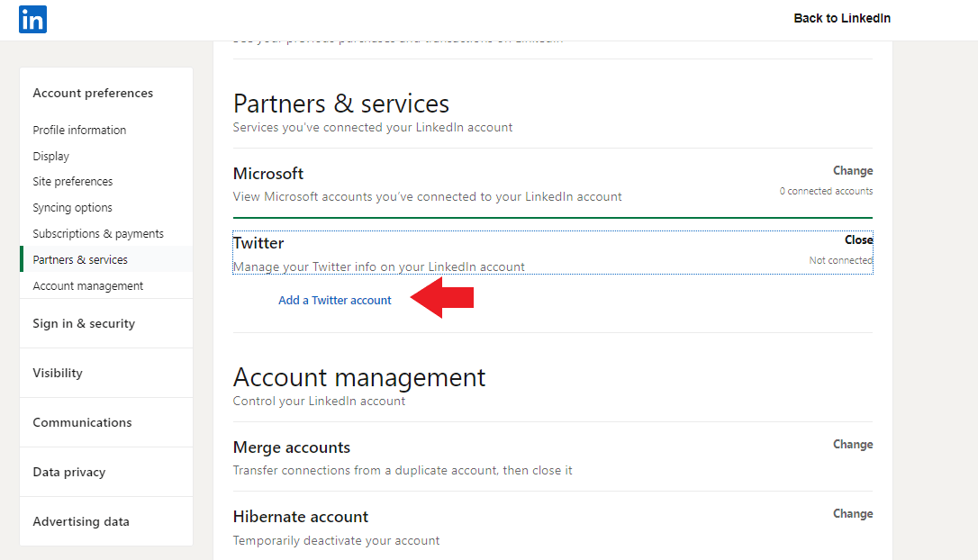Click Change for Hibernate account

pyautogui.click(x=852, y=514)
